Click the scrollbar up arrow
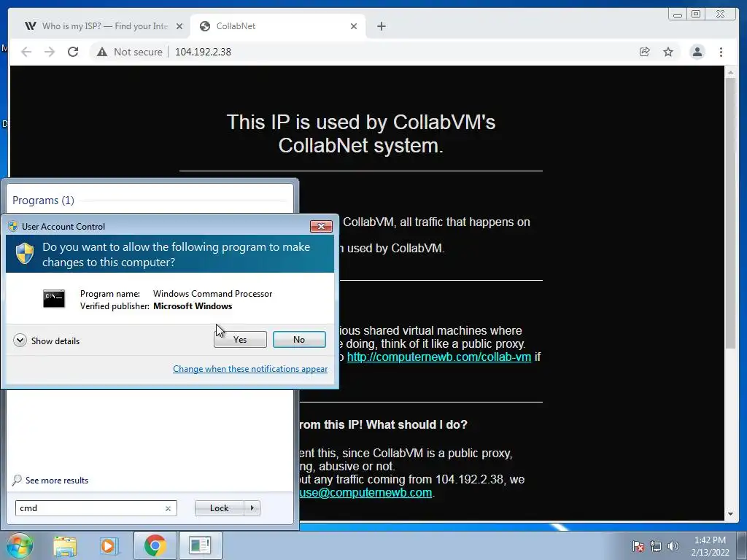The image size is (747, 560). click(730, 73)
